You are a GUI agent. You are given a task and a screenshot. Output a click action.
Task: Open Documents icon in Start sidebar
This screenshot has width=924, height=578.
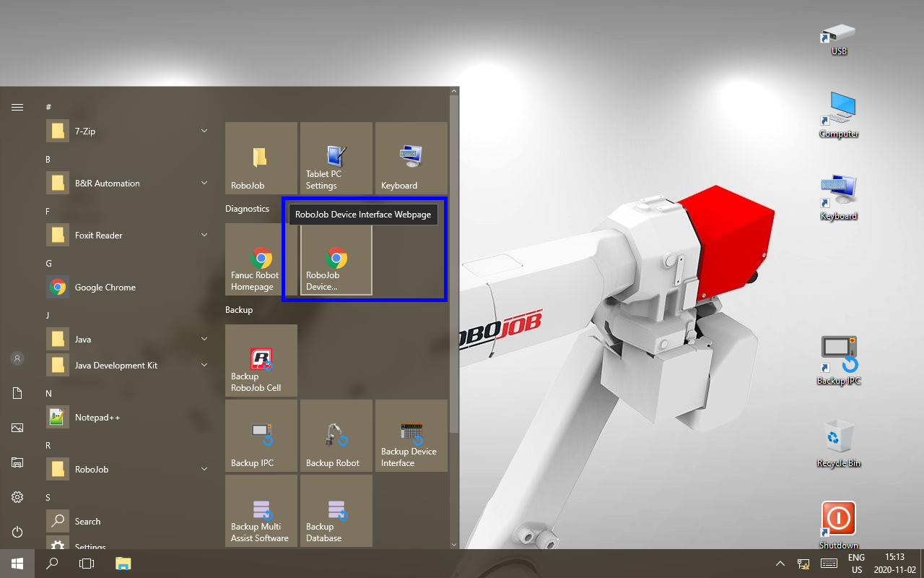pyautogui.click(x=17, y=393)
